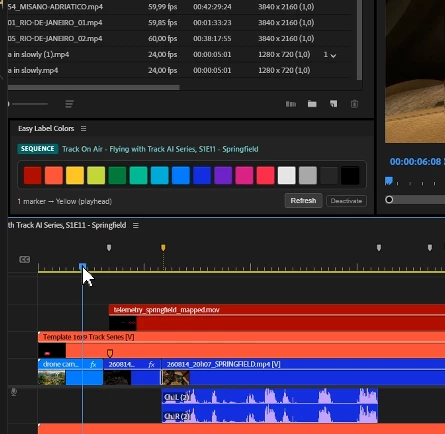Click the yellow marker on timeline ruler

pos(163,248)
